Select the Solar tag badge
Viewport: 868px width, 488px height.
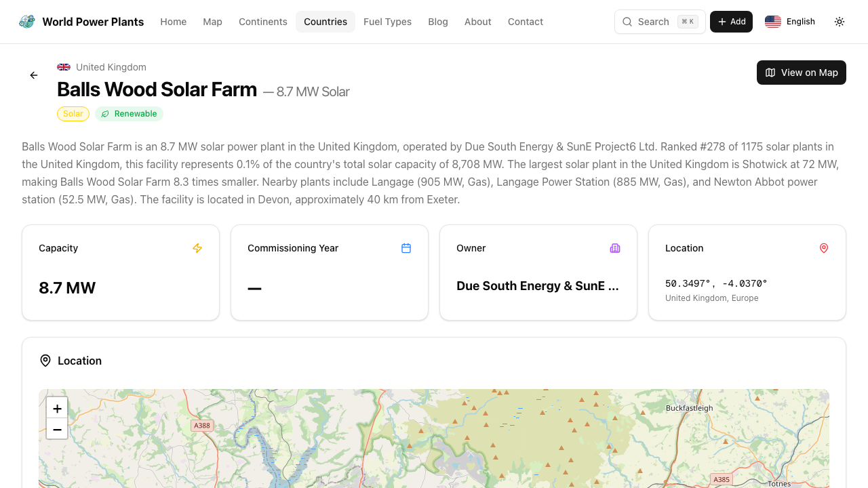tap(73, 113)
